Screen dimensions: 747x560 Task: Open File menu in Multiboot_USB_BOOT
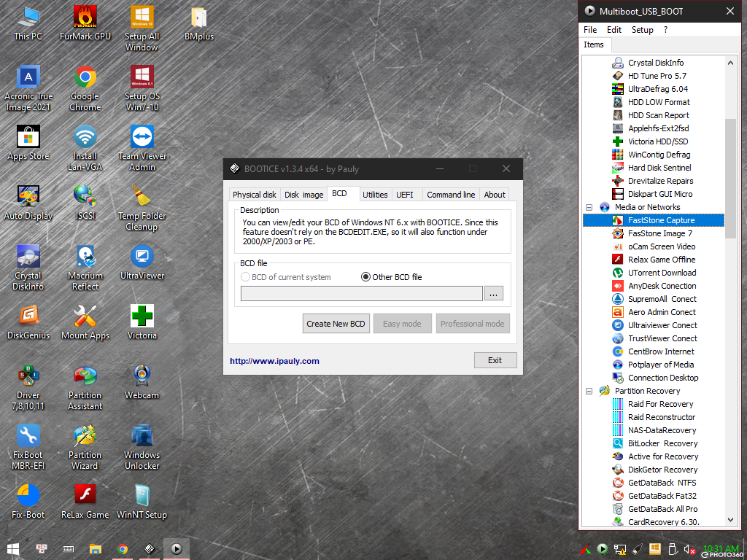pos(589,29)
